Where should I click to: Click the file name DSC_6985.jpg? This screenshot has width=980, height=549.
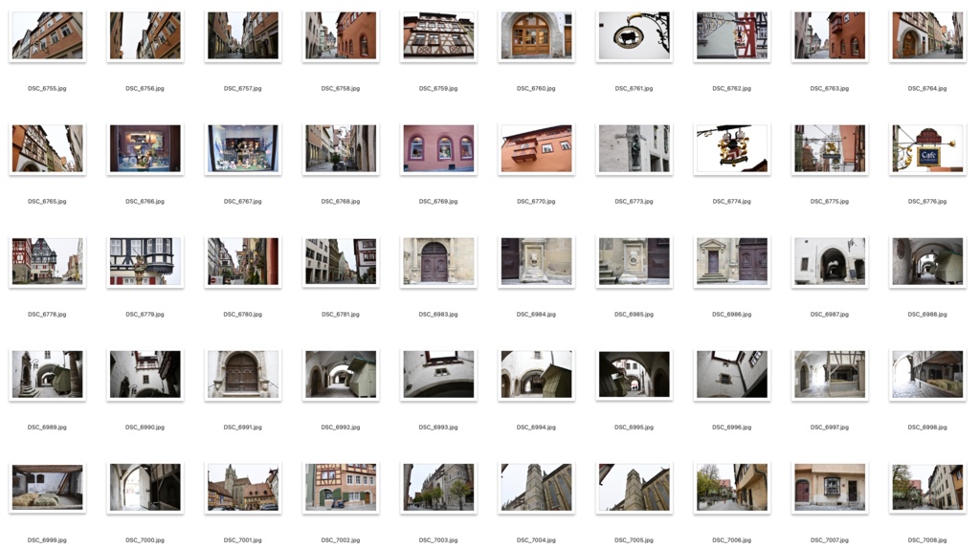tap(635, 315)
